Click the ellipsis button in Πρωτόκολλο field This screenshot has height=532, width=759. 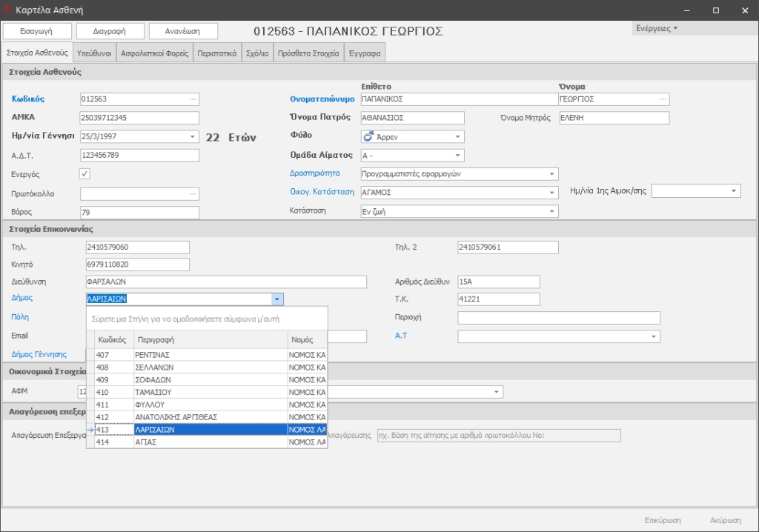click(193, 194)
